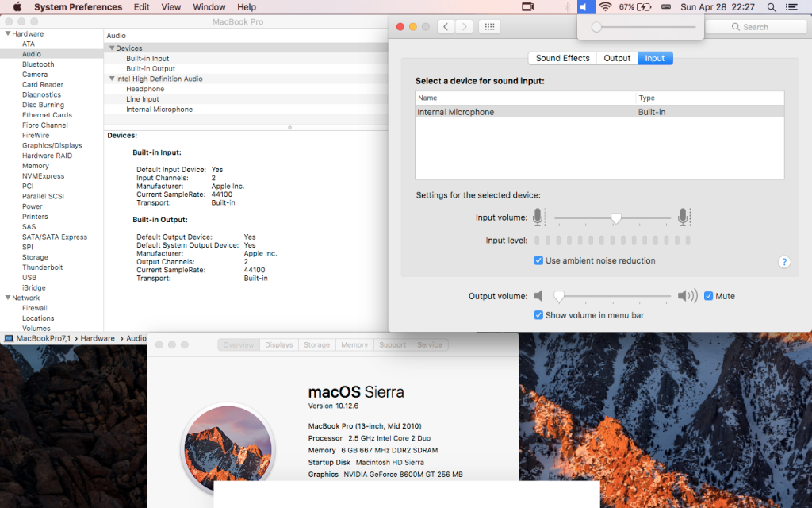Image resolution: width=812 pixels, height=508 pixels.
Task: Click the battery status icon showing 67%
Action: [634, 7]
